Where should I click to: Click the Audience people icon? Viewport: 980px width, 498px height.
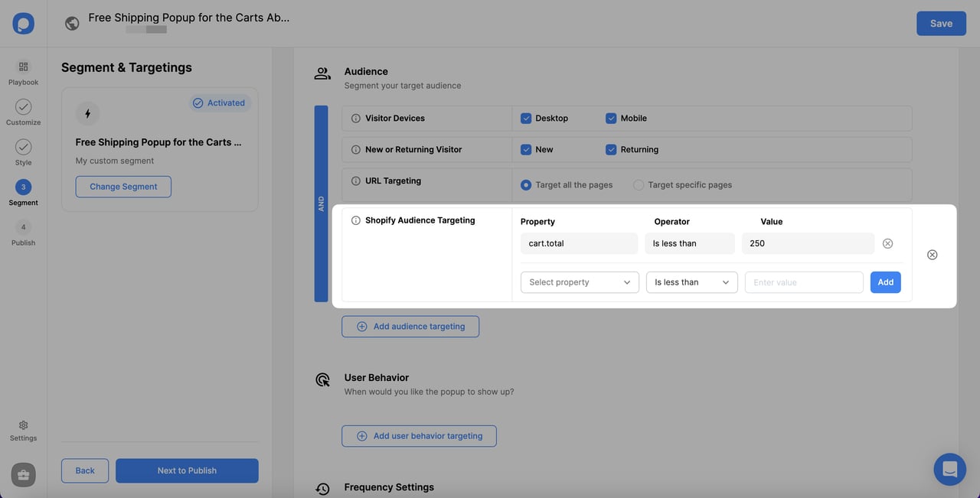tap(322, 73)
